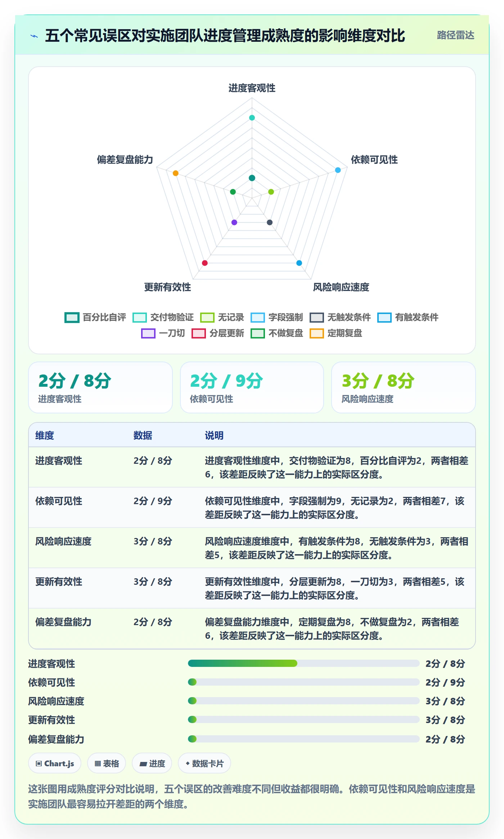Click the 路径雷达 label in the header
Screen dimensions: 504x839
[x=455, y=35]
